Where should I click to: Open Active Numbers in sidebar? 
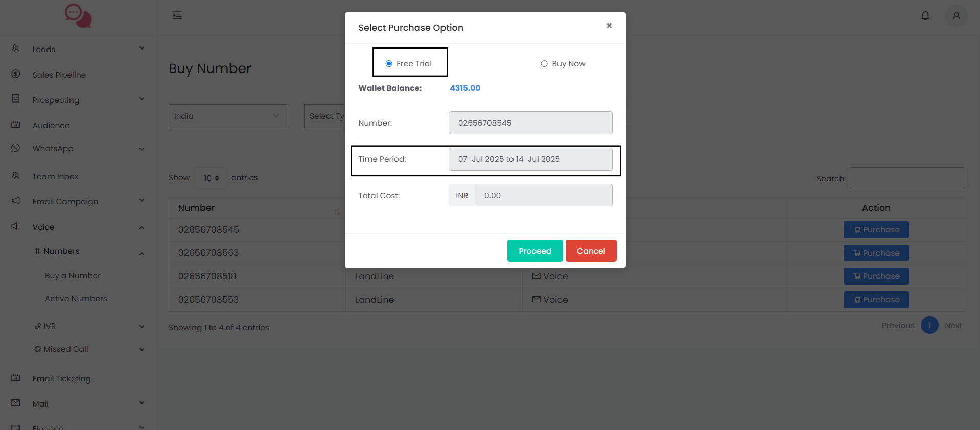76,299
